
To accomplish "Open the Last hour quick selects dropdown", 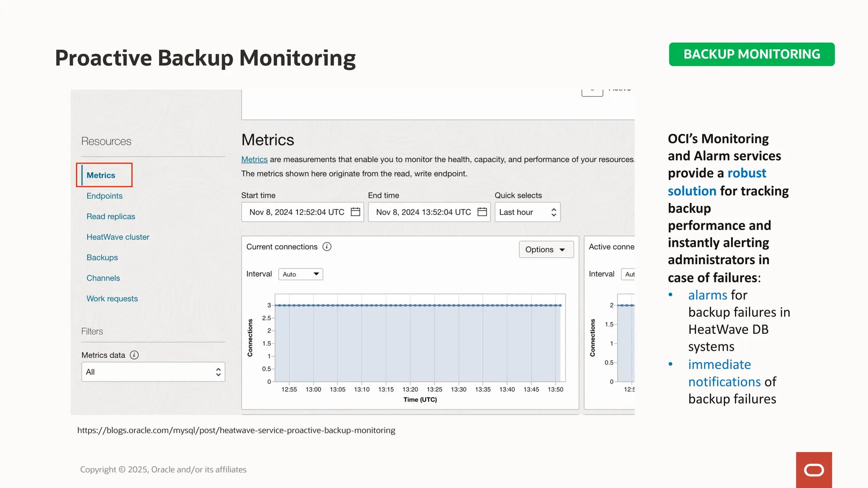I will [x=527, y=212].
